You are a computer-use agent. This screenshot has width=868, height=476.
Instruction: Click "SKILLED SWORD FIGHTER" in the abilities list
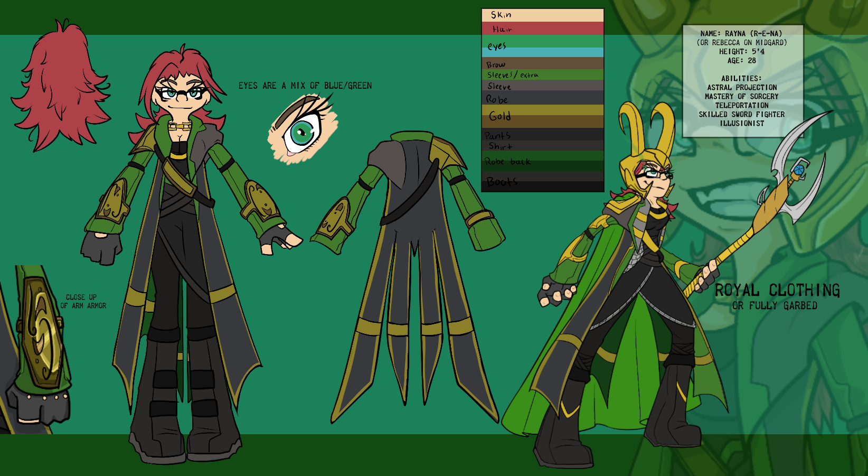pos(742,114)
